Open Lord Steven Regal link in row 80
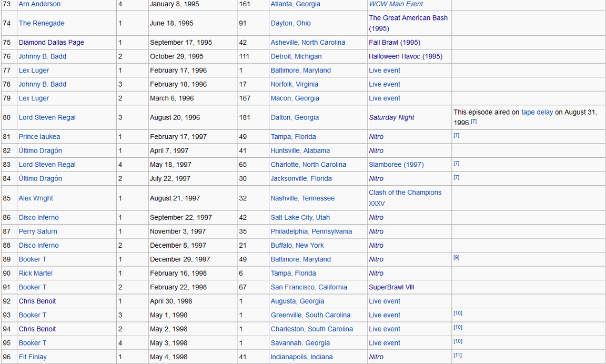The width and height of the screenshot is (606, 364). click(x=47, y=117)
